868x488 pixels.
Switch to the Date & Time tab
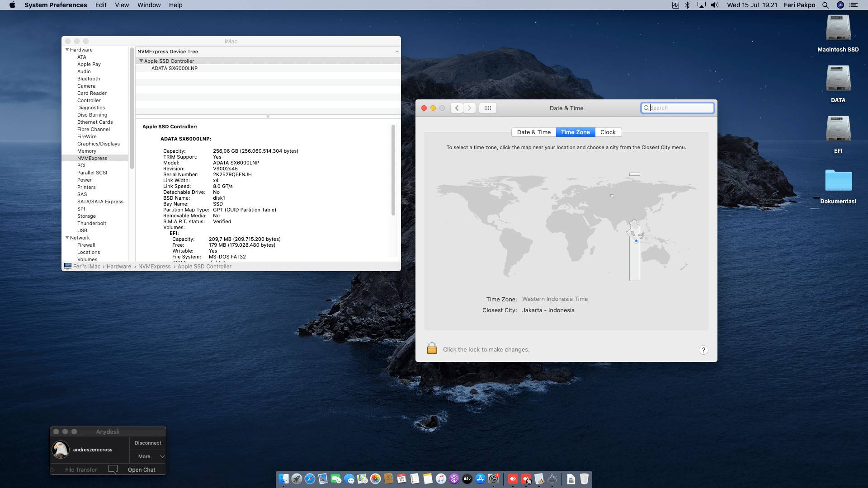[x=533, y=132]
